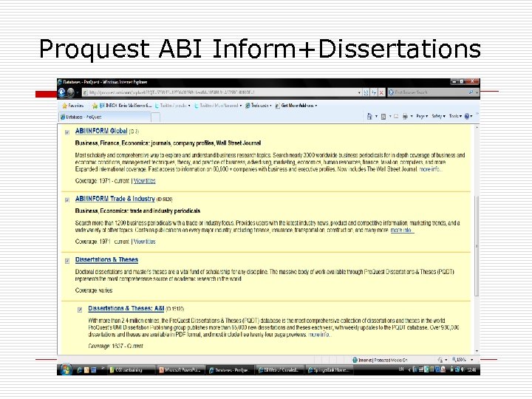Click the blue Help question mark icon
Viewport: 532px width, 399px height.
tap(467, 116)
